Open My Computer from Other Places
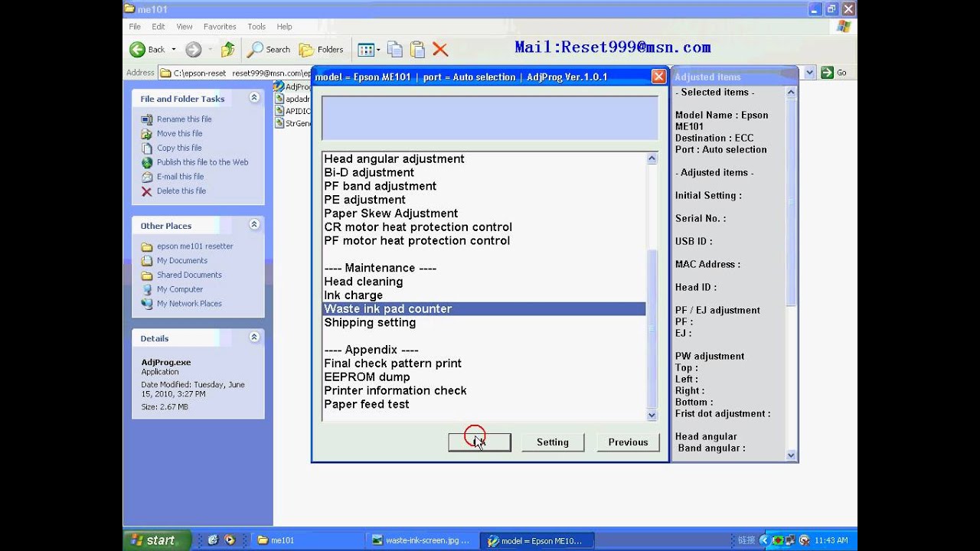This screenshot has width=980, height=551. (179, 290)
